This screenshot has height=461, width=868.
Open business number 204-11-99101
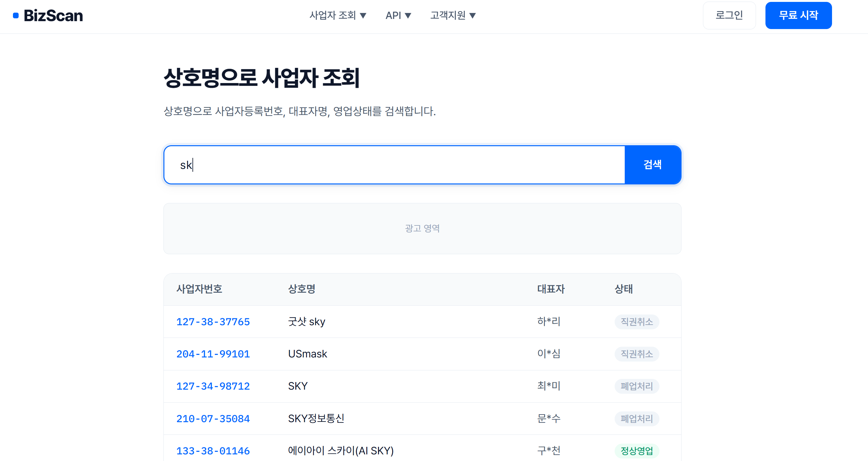(x=213, y=354)
